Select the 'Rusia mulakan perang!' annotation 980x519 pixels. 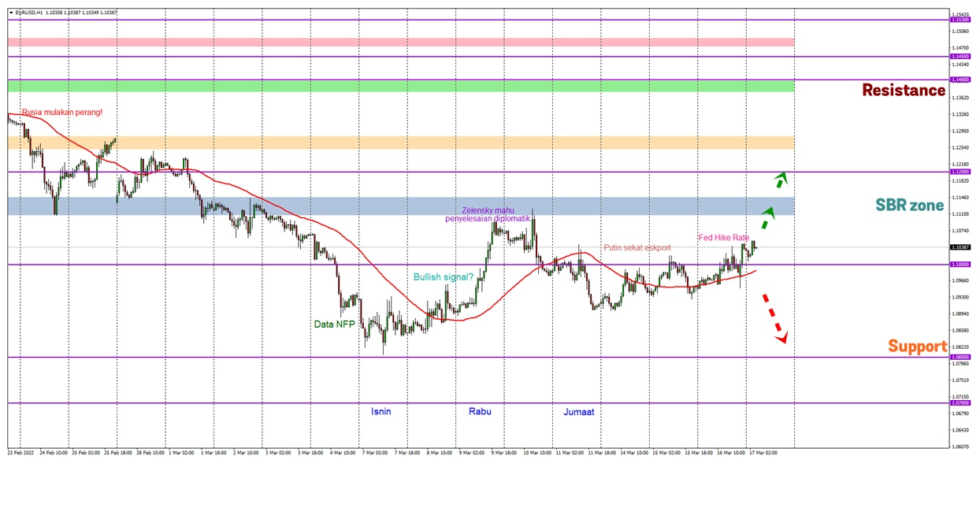tap(62, 113)
